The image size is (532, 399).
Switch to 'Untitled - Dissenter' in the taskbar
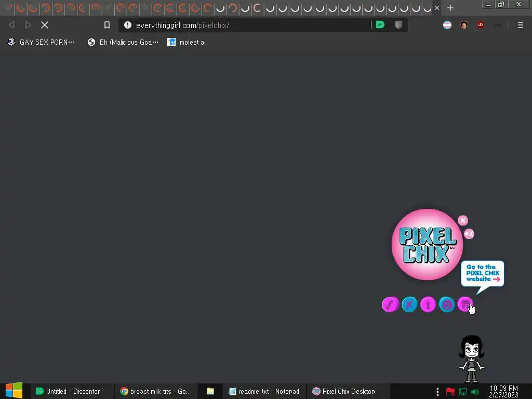click(72, 391)
